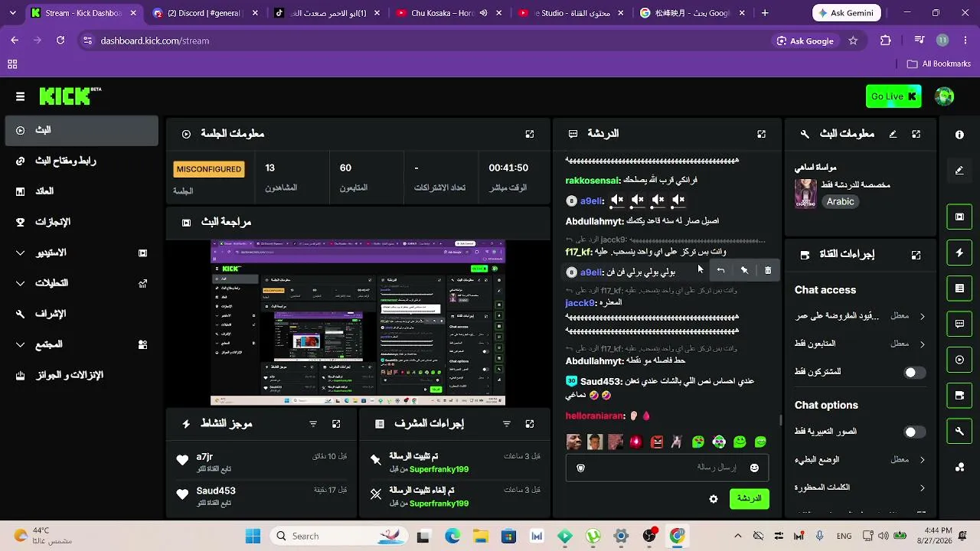This screenshot has width=980, height=551.
Task: Focus the chat message input field
Action: point(667,468)
